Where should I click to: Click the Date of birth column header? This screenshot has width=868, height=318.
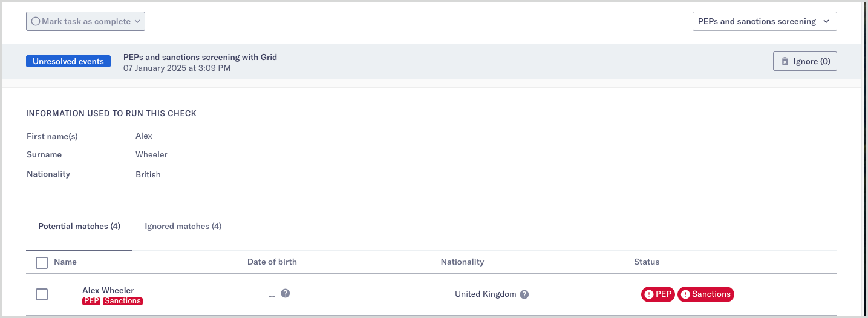point(272,262)
